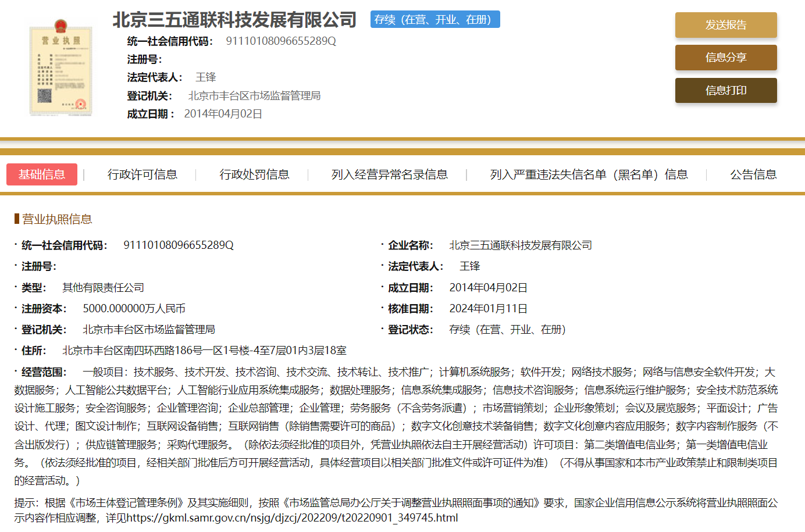The width and height of the screenshot is (805, 532).
Task: Click 北京市丰台区市场监督管理局 in the header
Action: point(254,96)
